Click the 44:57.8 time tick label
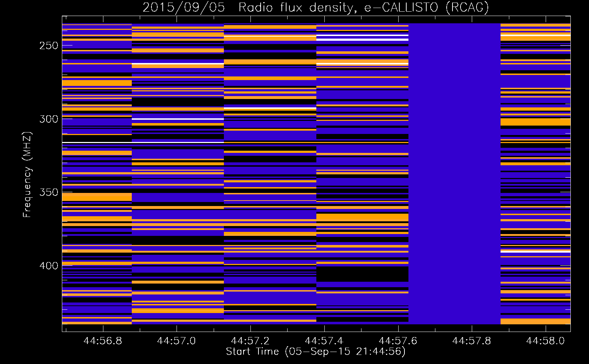Image resolution: width=589 pixels, height=364 pixels. tap(472, 341)
